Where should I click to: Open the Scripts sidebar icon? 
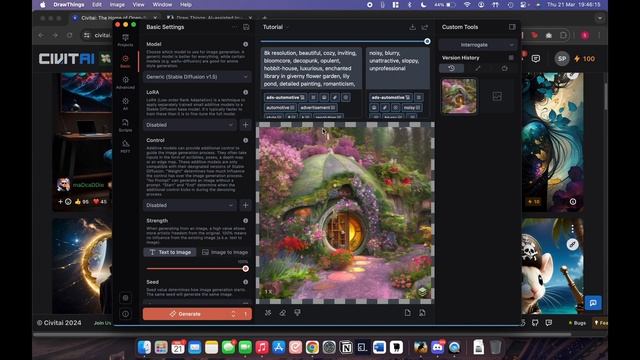[125, 125]
